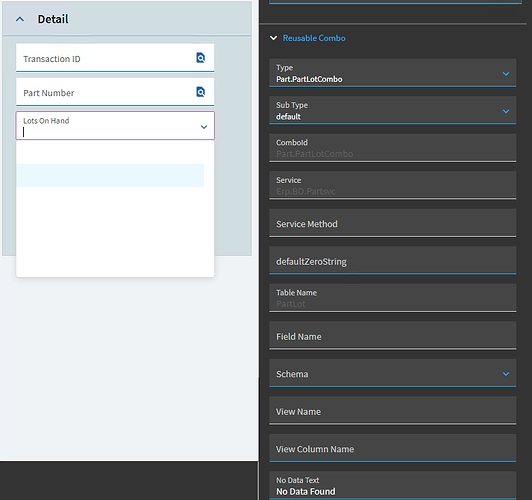Screen dimensions: 532x500
Task: Open Transaction ID search icon
Action: tap(201, 58)
